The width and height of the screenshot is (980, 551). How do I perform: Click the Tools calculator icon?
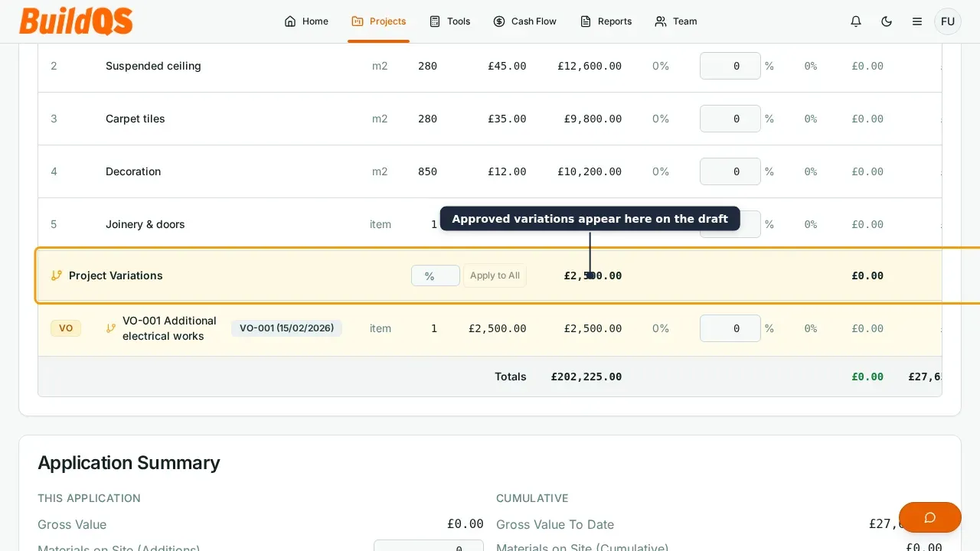pyautogui.click(x=435, y=21)
